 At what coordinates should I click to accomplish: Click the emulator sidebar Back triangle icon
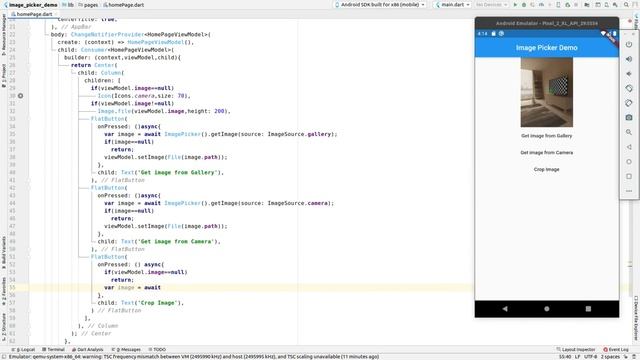tap(629, 147)
